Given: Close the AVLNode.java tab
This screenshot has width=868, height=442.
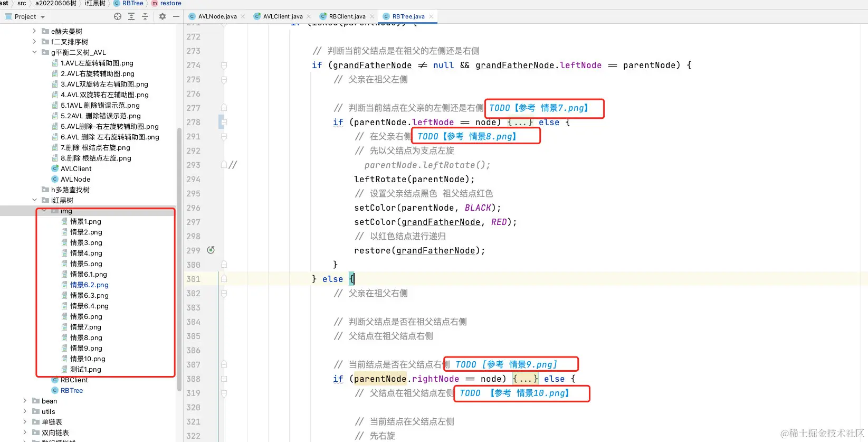Looking at the screenshot, I should pyautogui.click(x=243, y=16).
